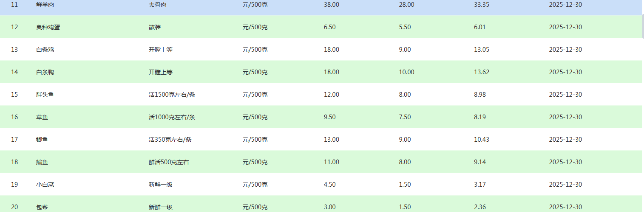The width and height of the screenshot is (644, 213).
Task: Click the 鳊鱼 product name
Action: click(42, 162)
